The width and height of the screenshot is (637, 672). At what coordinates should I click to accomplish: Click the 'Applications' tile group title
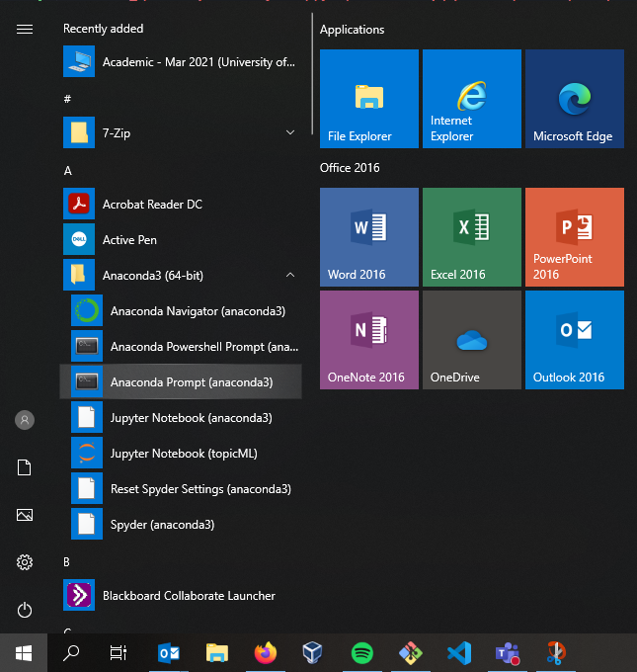[x=353, y=30]
